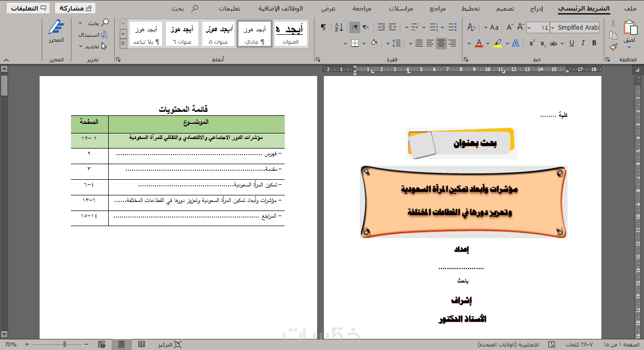The image size is (644, 350).
Task: Click the Clear All Formatting icon
Action: click(x=471, y=28)
